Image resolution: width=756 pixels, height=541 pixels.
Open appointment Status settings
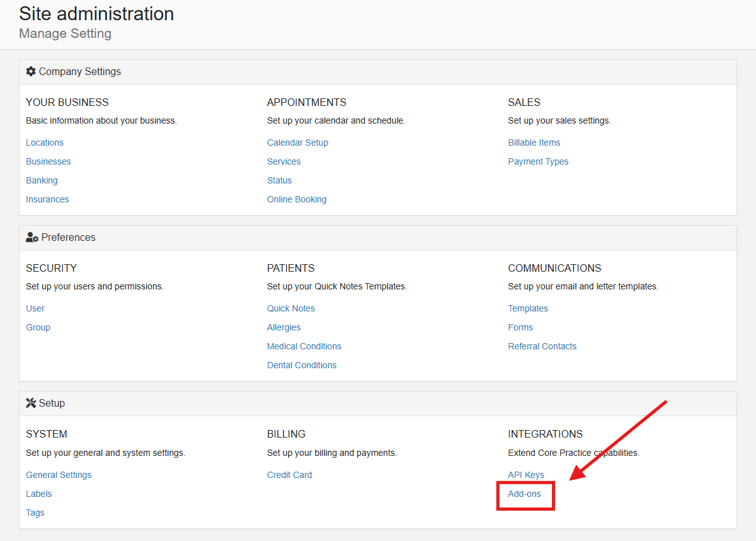coord(279,180)
